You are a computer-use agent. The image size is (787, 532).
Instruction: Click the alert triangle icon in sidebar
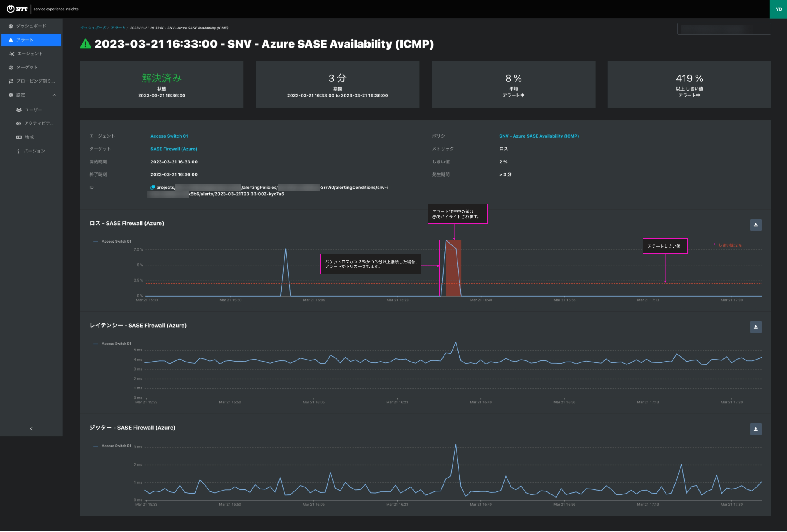[11, 40]
